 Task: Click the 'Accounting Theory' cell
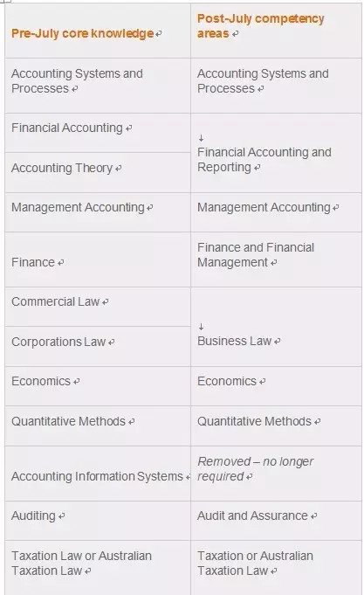pos(98,173)
